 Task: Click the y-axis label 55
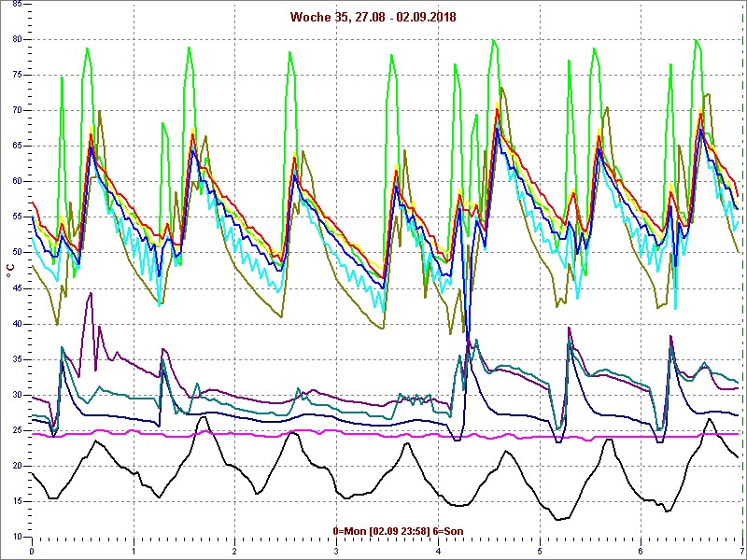pyautogui.click(x=17, y=217)
